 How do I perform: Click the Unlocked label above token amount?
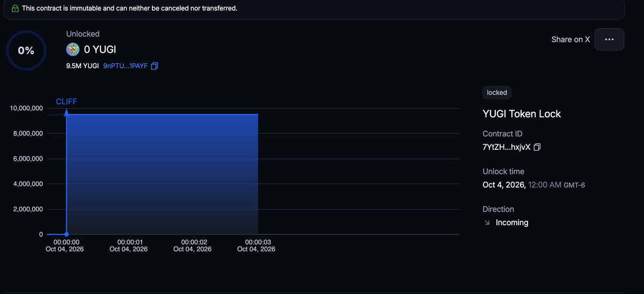tap(83, 34)
